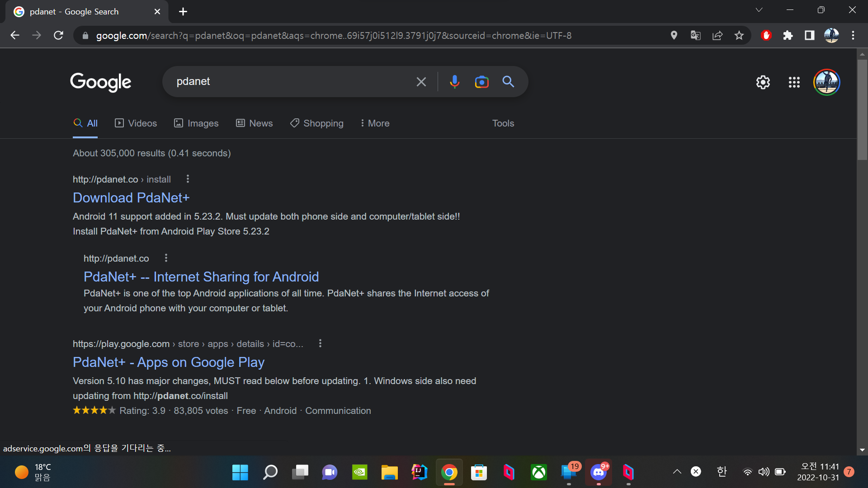Open Google apps grid

click(794, 82)
